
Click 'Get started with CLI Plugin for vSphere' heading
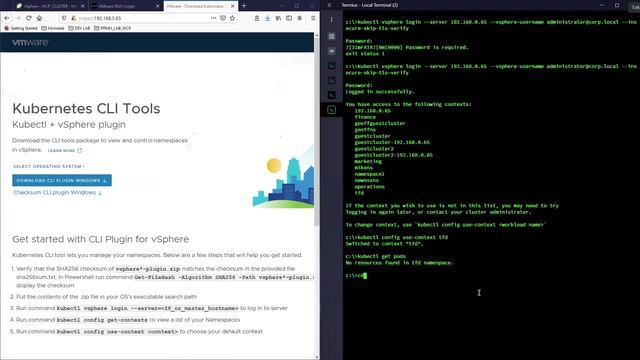[100, 239]
